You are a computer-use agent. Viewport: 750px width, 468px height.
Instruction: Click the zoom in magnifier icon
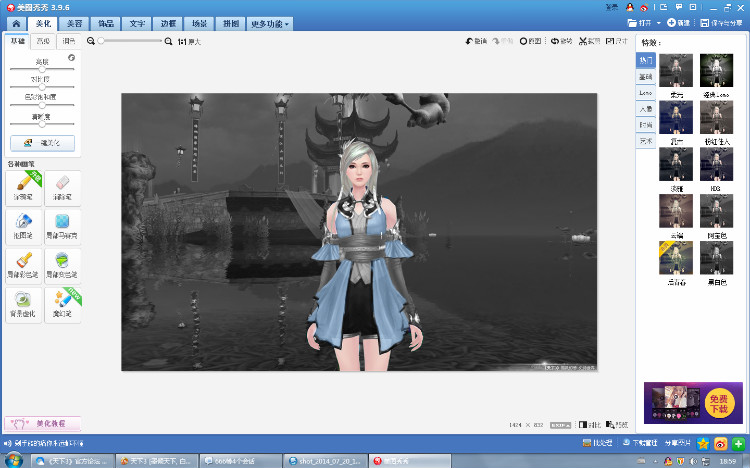click(168, 42)
